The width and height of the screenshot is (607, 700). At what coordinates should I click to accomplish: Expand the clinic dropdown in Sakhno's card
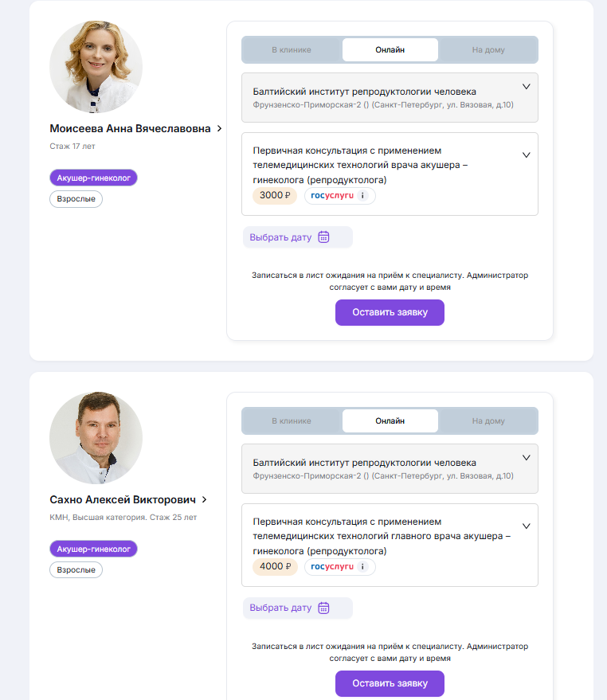click(526, 458)
